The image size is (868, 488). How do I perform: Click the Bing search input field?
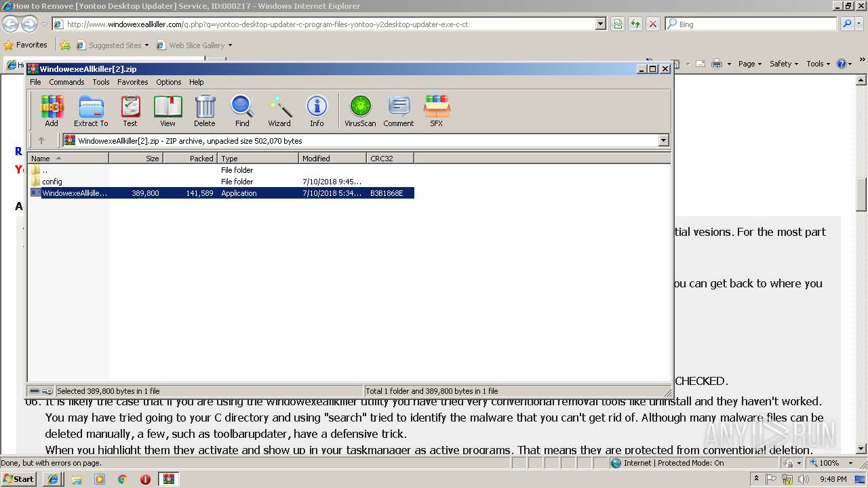click(751, 24)
